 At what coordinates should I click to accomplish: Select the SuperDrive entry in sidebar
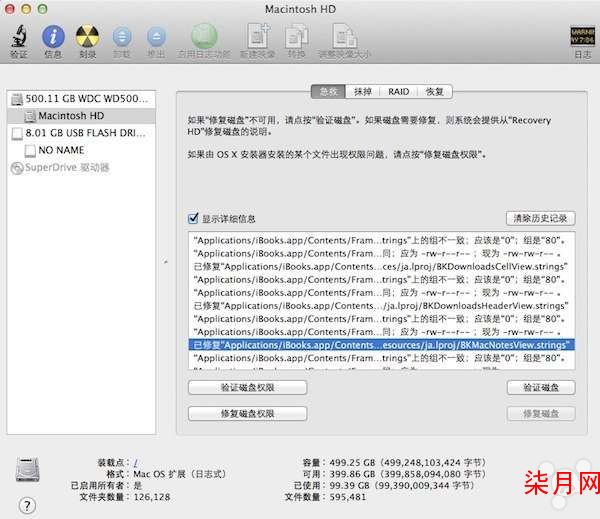tap(81, 167)
